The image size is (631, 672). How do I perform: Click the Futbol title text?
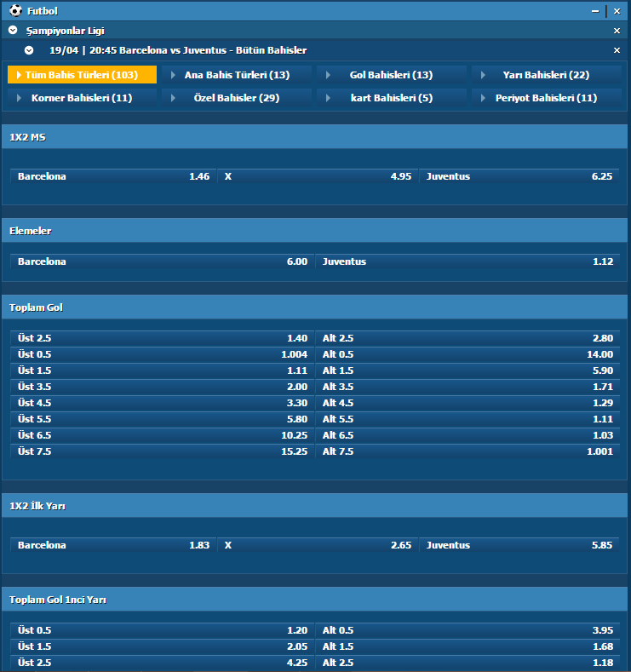[x=42, y=11]
